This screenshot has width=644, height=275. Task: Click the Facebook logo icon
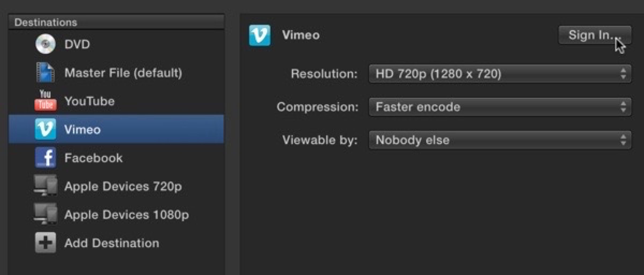tap(45, 158)
